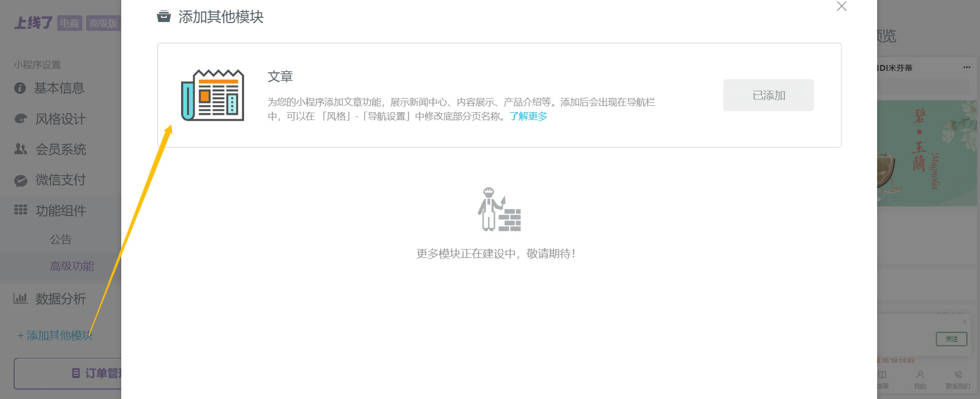Click the magnolia banner image in the preview
The image size is (980, 399).
point(926,153)
